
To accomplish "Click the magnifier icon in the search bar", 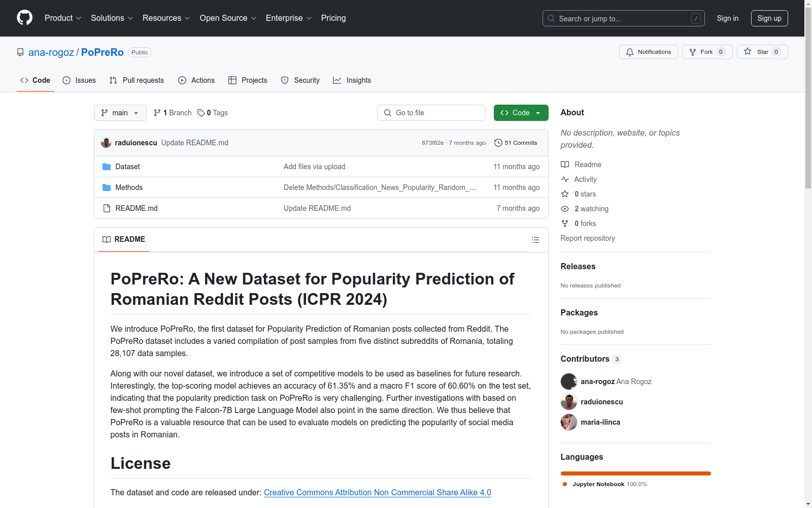I will point(551,18).
